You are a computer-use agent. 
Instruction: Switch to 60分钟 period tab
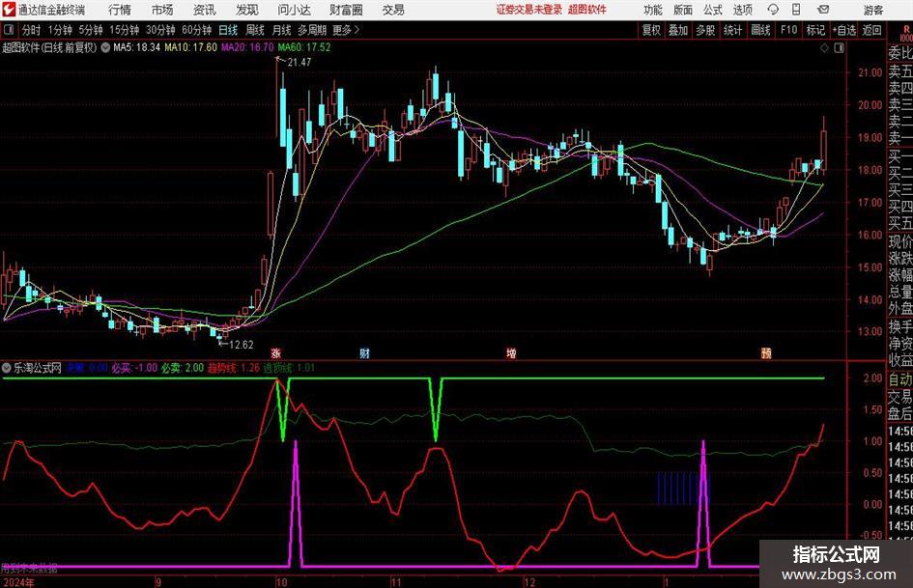tap(196, 30)
